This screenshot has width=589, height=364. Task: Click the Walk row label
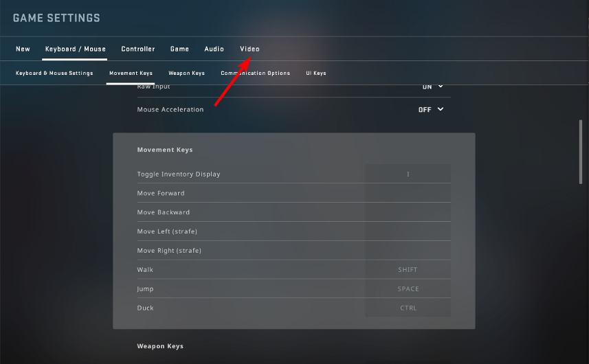pyautogui.click(x=145, y=270)
